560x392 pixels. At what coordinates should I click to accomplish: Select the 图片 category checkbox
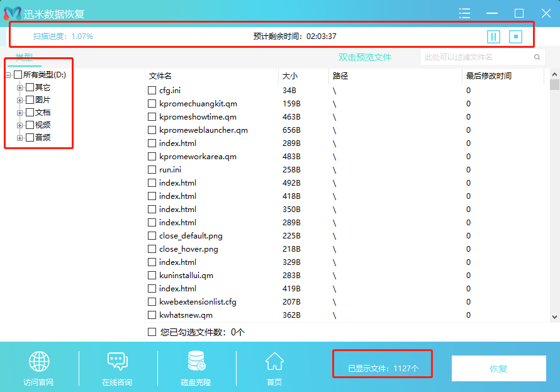coord(30,99)
